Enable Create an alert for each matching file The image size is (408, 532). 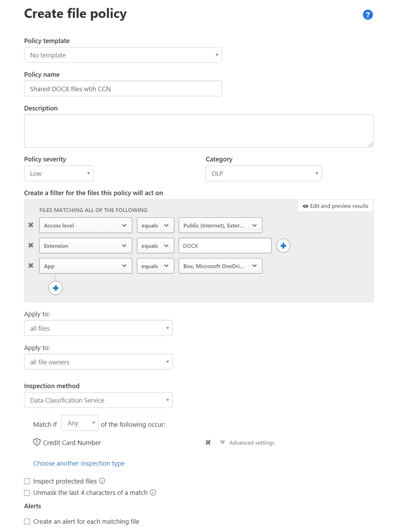tap(27, 521)
